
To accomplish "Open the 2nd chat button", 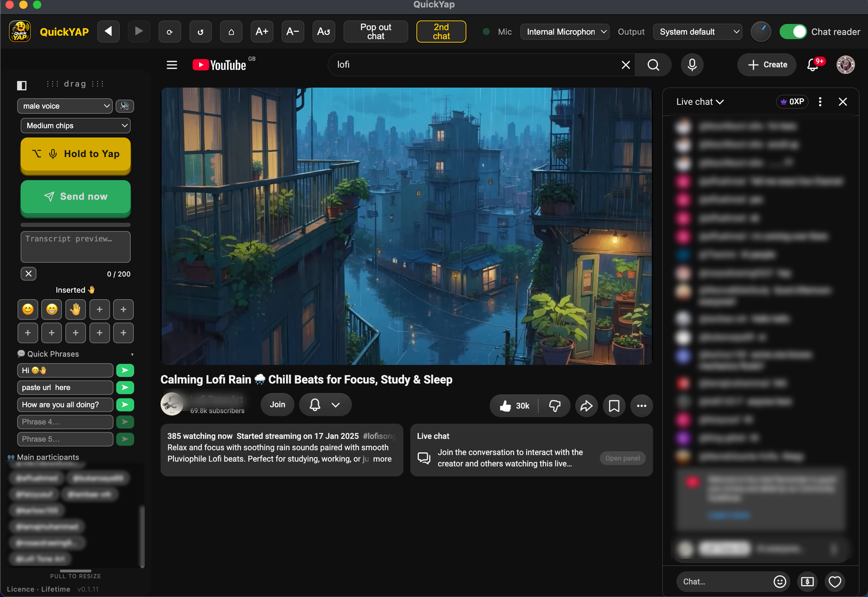I will (x=441, y=31).
